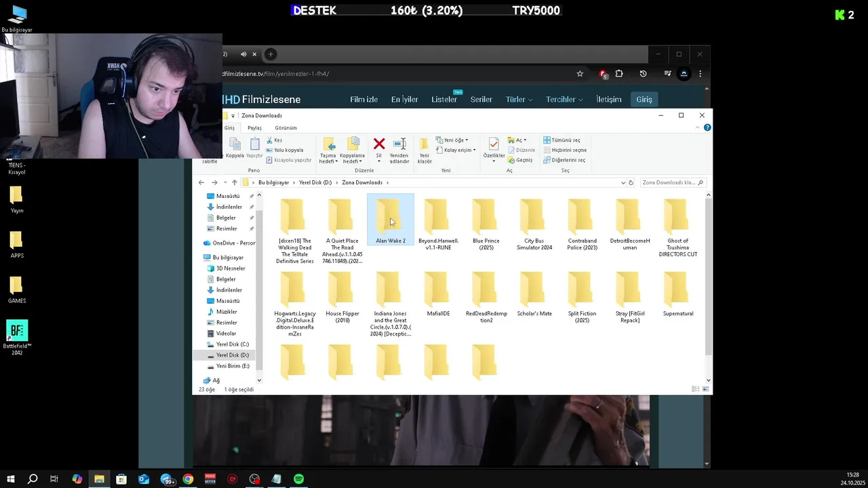The width and height of the screenshot is (868, 488).
Task: Click the Giriş login button on Filmizlesene
Action: click(x=644, y=100)
